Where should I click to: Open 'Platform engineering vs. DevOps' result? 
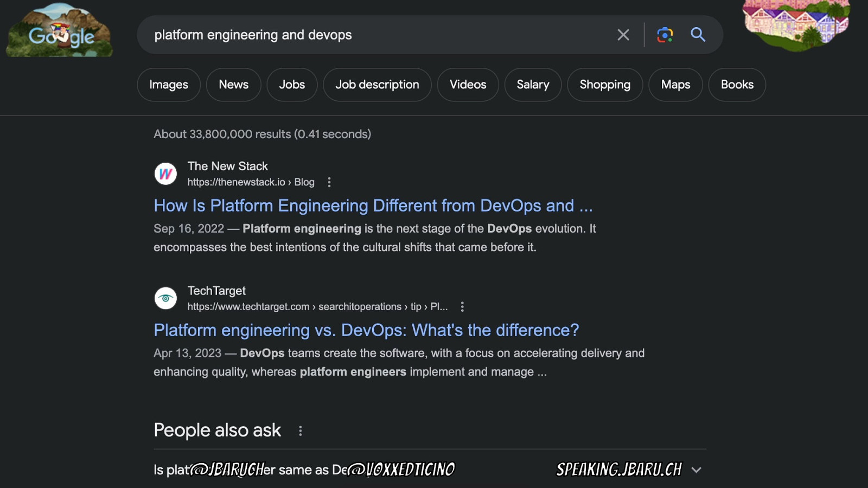[x=366, y=330]
